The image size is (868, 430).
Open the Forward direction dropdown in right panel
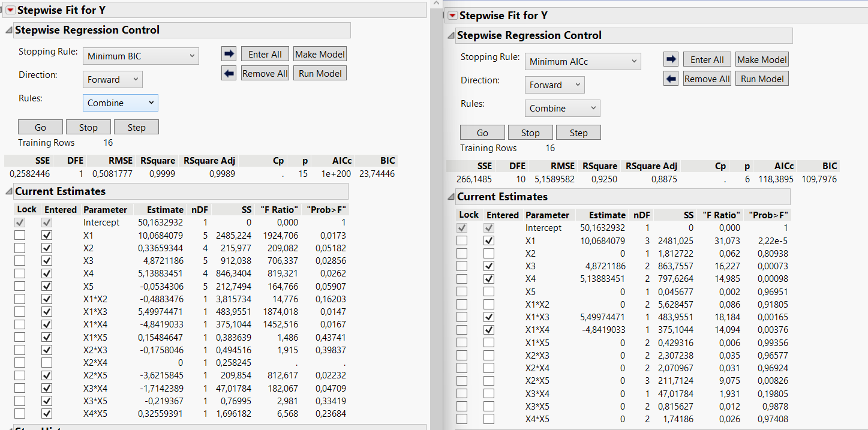click(x=554, y=85)
